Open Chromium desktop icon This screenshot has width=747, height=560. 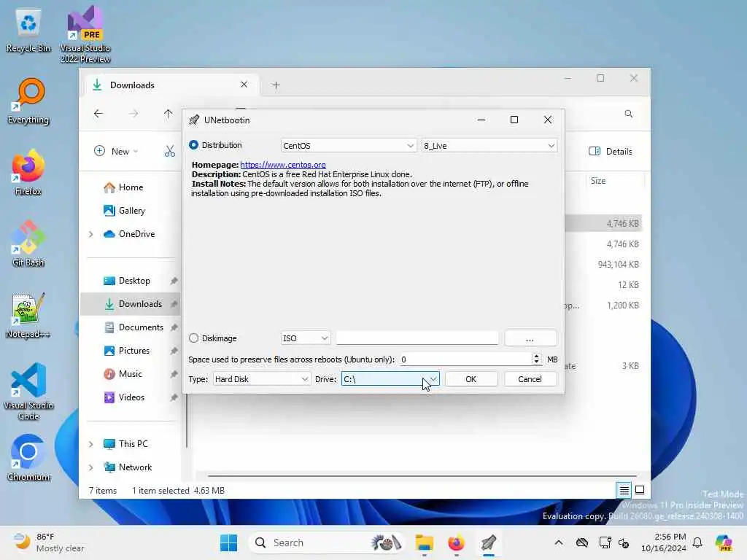(28, 458)
